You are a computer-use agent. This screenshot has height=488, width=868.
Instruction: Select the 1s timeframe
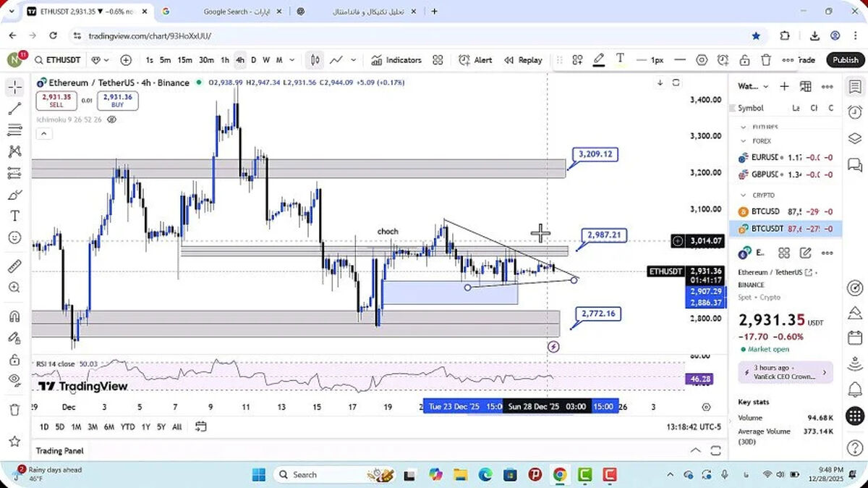[x=149, y=60]
